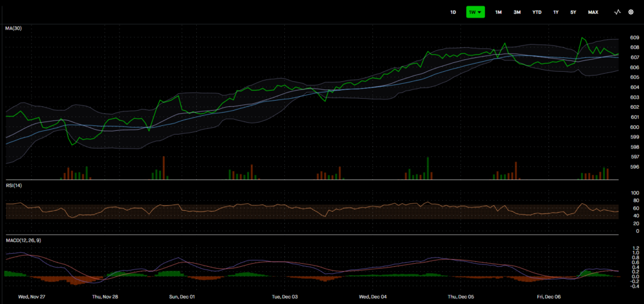Select the YTD time range
This screenshot has width=644, height=304.
coord(537,13)
